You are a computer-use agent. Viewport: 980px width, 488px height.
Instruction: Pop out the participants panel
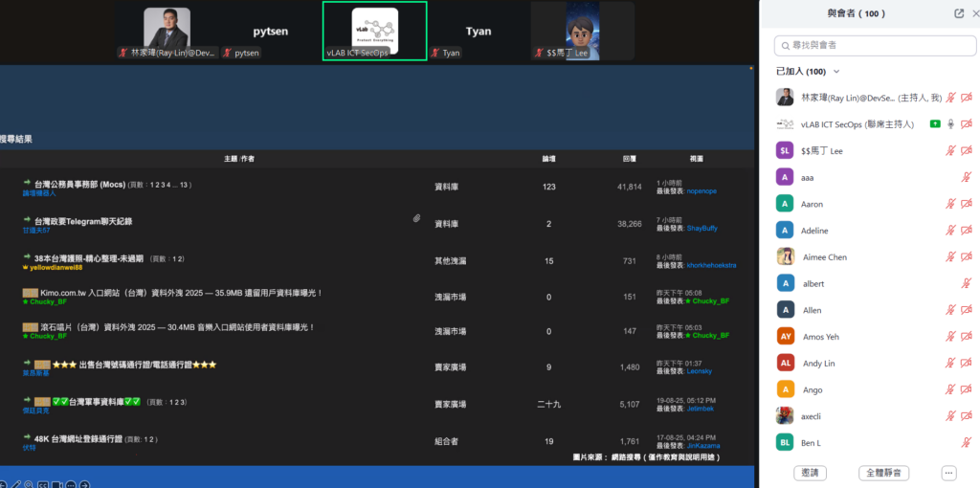pyautogui.click(x=959, y=13)
